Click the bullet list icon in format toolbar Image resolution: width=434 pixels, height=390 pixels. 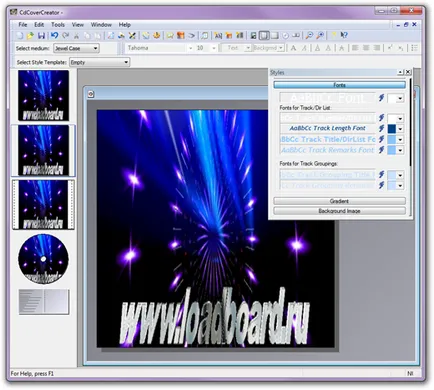pyautogui.click(x=414, y=48)
